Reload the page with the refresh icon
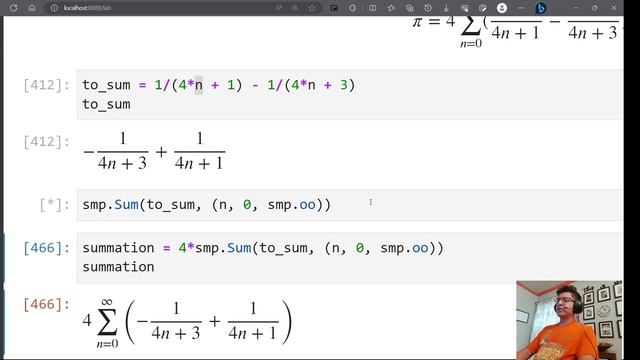 click(13, 8)
